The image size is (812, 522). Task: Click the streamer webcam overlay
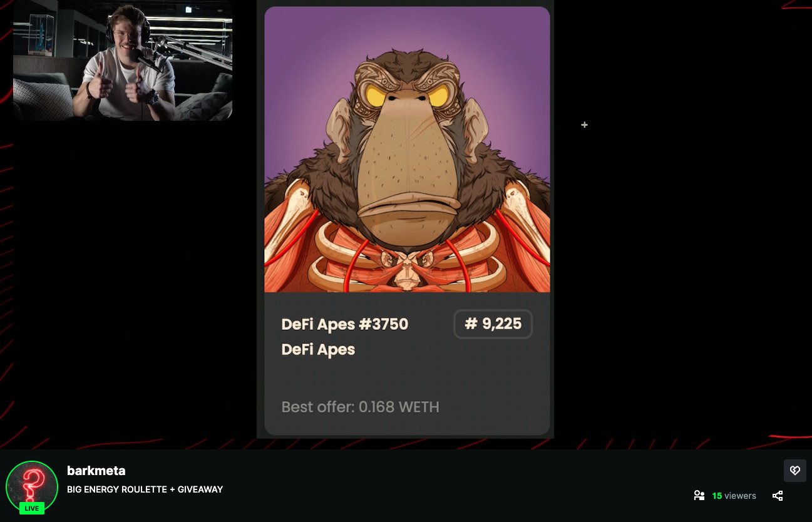coord(123,60)
